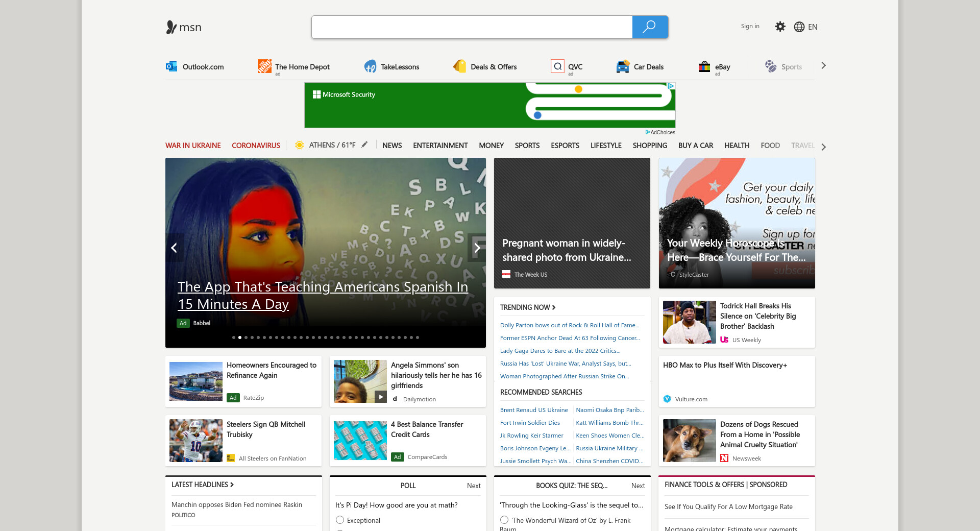The image size is (980, 531).
Task: Click the TakeLessons shortcut icon
Action: click(x=370, y=66)
